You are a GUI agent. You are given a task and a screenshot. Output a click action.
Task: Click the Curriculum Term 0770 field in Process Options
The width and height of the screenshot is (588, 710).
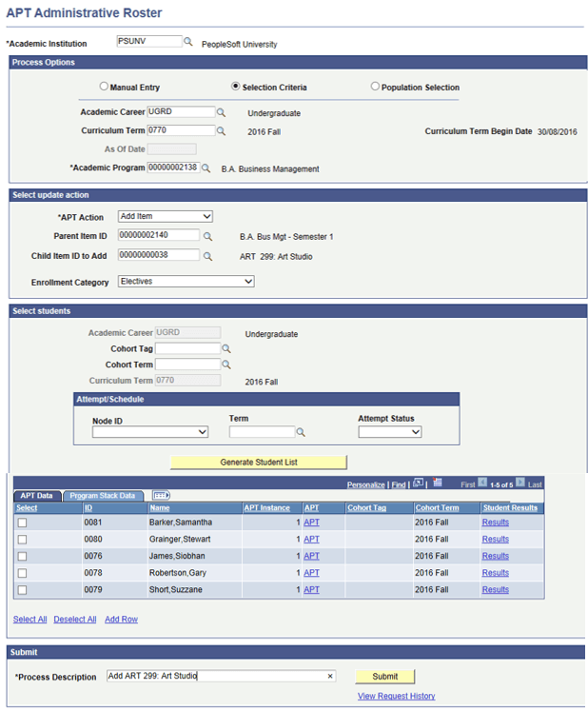[181, 130]
